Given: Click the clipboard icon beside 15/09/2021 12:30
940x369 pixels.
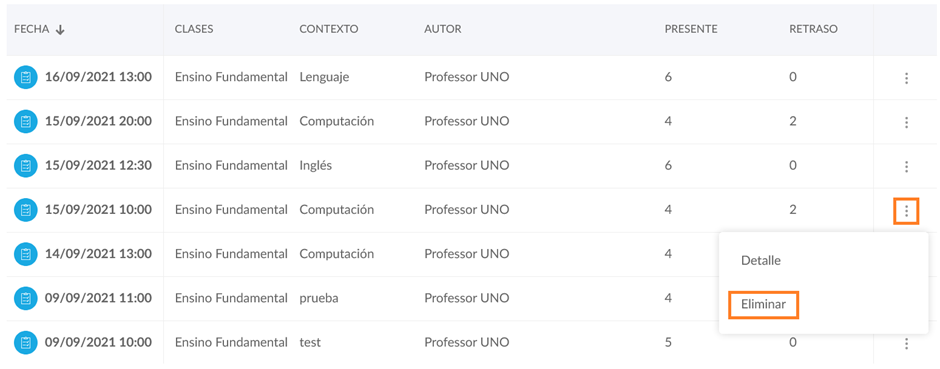Looking at the screenshot, I should [26, 166].
